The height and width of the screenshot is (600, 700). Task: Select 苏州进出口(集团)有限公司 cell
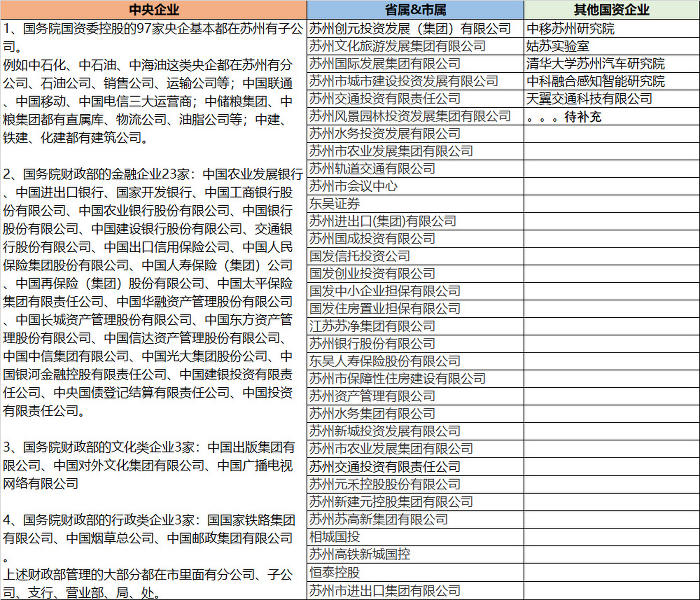point(415,221)
